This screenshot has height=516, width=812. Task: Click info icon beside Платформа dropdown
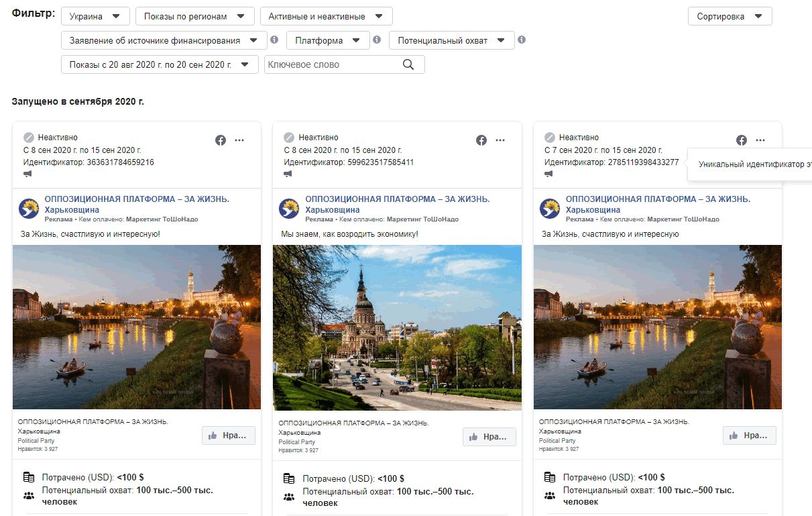[377, 40]
